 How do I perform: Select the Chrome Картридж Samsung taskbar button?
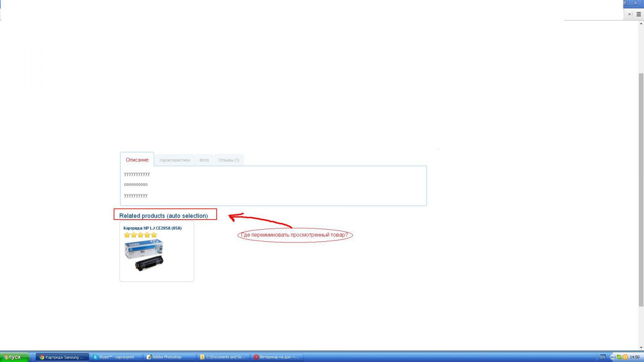click(62, 357)
